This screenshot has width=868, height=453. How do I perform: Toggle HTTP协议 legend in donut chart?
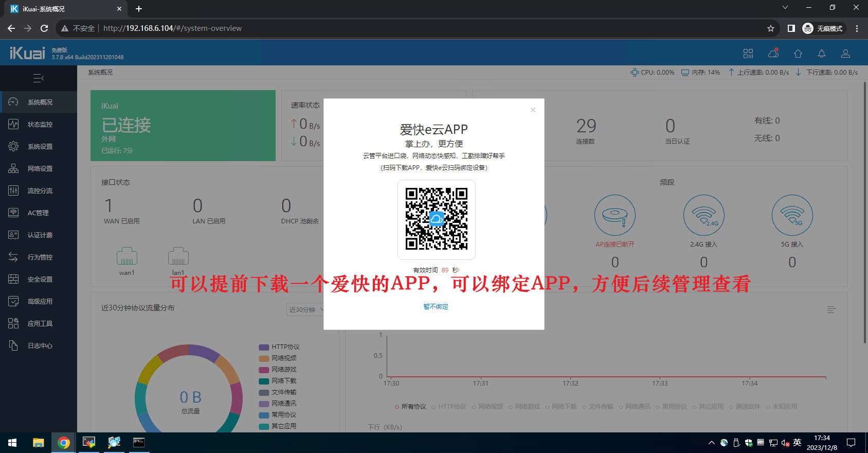coord(279,347)
